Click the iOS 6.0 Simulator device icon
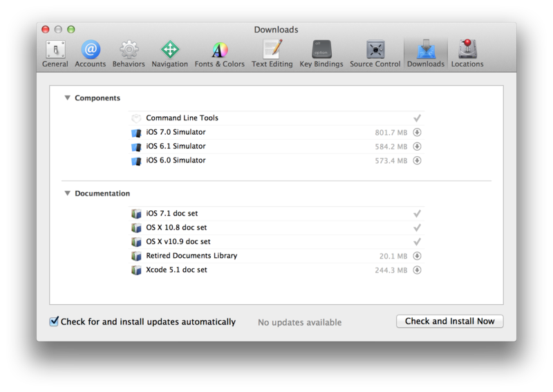553x392 pixels. [136, 161]
